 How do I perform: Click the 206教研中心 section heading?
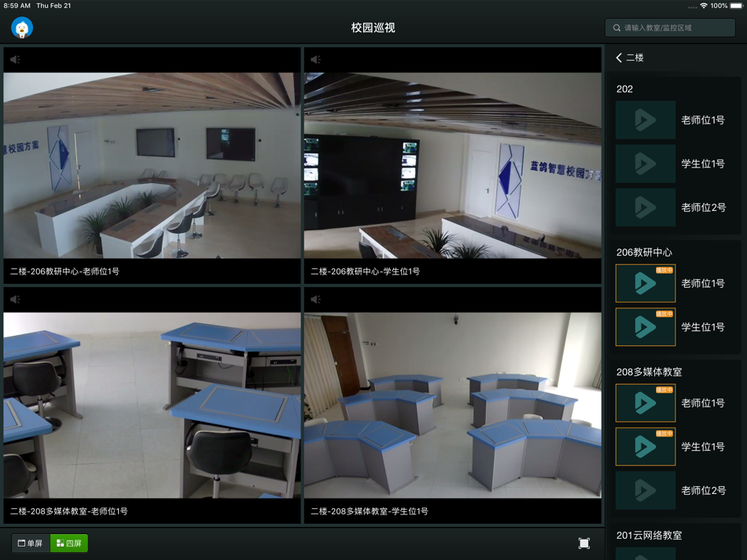[x=644, y=252]
